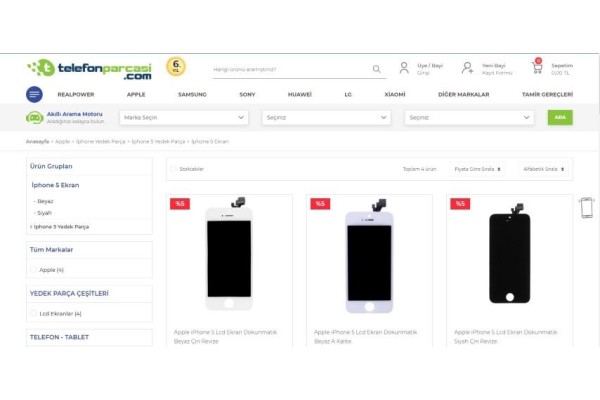This screenshot has height=400, width=600.
Task: Open black iPhone 5 Çin Revize screen image
Action: pyautogui.click(x=510, y=254)
